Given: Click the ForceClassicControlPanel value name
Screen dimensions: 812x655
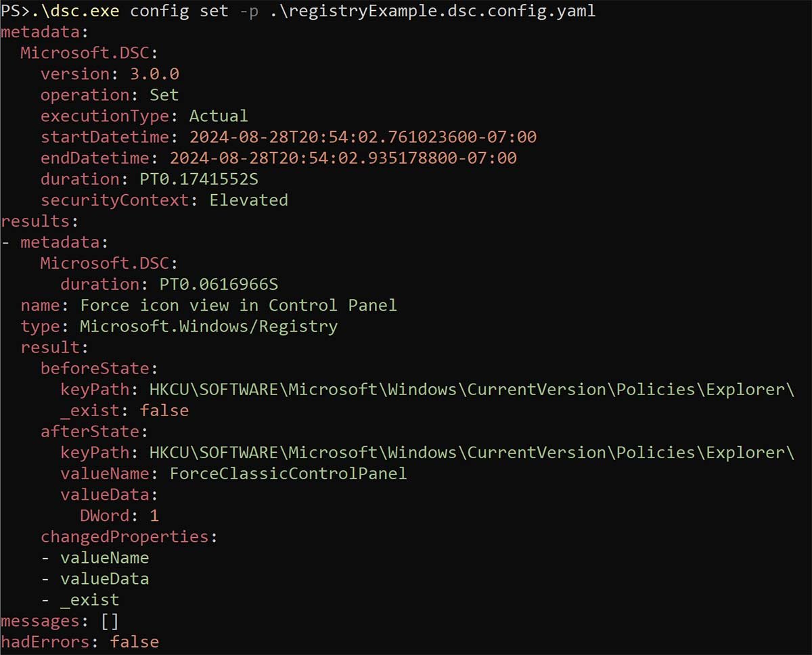Looking at the screenshot, I should [x=288, y=473].
